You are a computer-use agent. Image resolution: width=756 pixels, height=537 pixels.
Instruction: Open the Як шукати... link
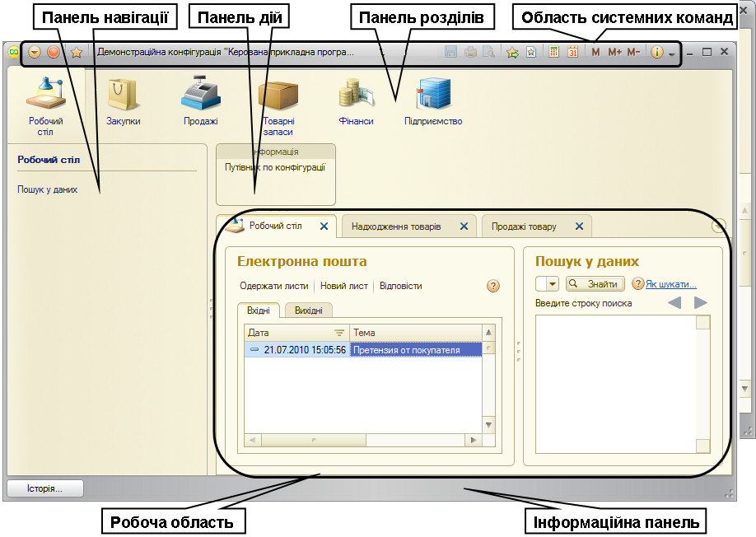point(670,284)
